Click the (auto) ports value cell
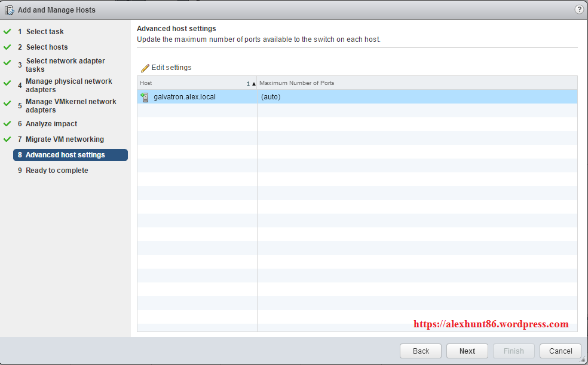 point(417,97)
